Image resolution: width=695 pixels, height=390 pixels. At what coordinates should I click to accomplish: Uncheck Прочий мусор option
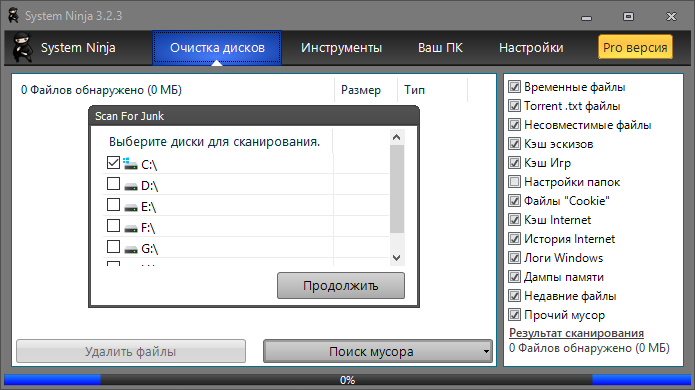[x=514, y=315]
